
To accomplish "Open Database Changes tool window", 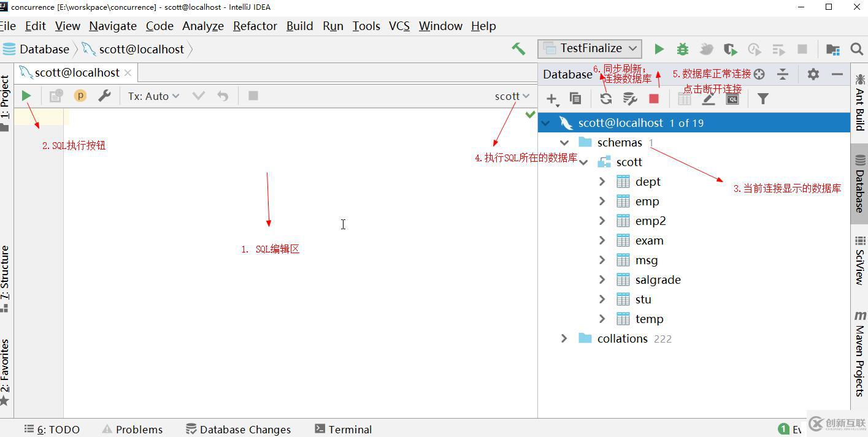I will click(x=239, y=430).
